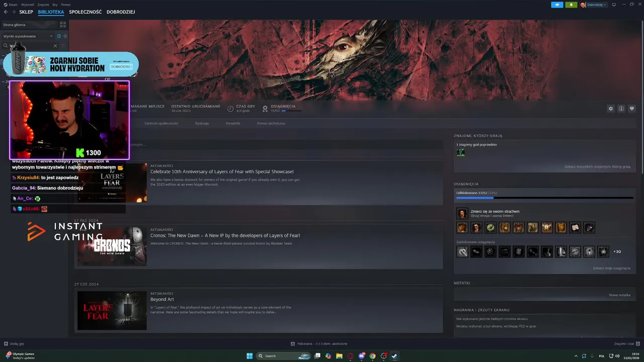Open Opera browser from the taskbar

(350, 356)
